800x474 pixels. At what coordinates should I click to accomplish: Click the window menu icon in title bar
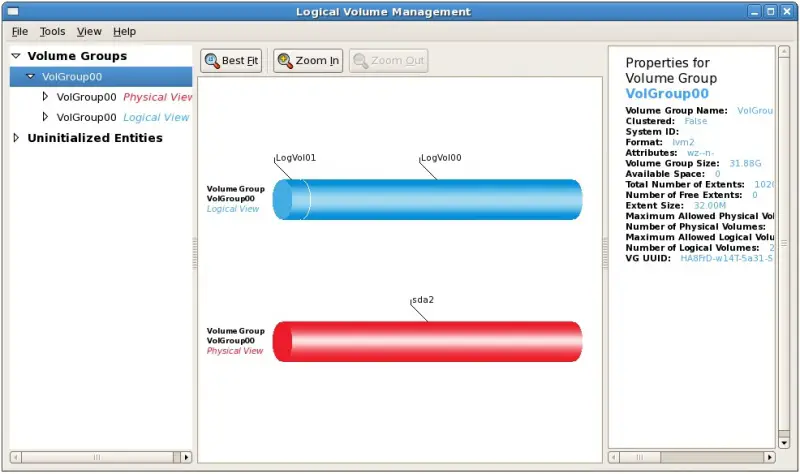pyautogui.click(x=12, y=12)
